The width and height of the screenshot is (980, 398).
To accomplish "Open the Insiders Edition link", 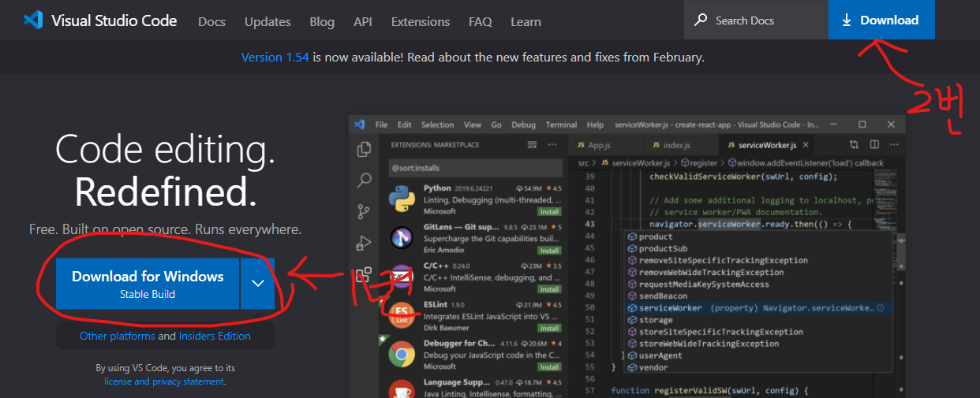I will coord(215,336).
